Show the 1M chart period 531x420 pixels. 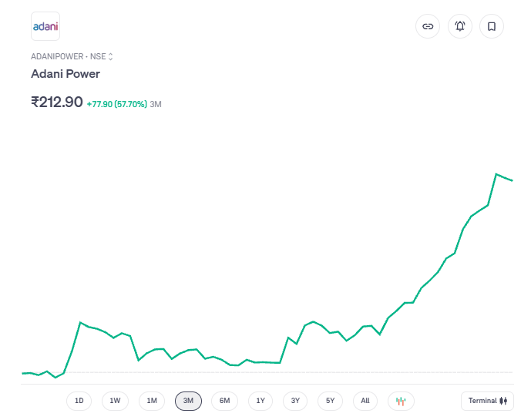click(152, 401)
